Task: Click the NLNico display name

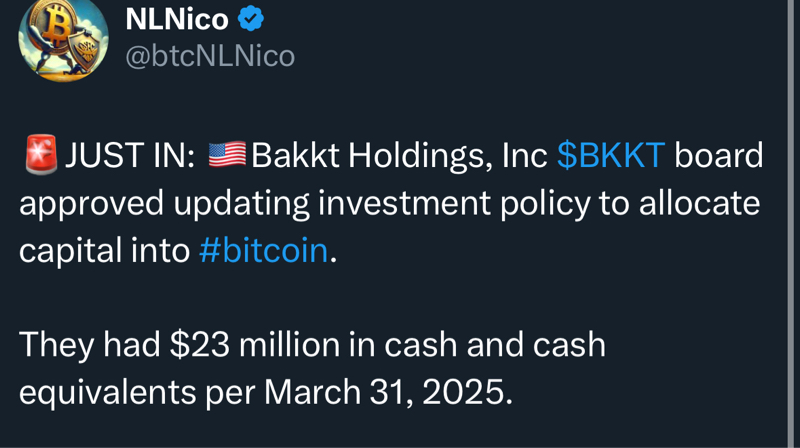Action: click(x=177, y=17)
